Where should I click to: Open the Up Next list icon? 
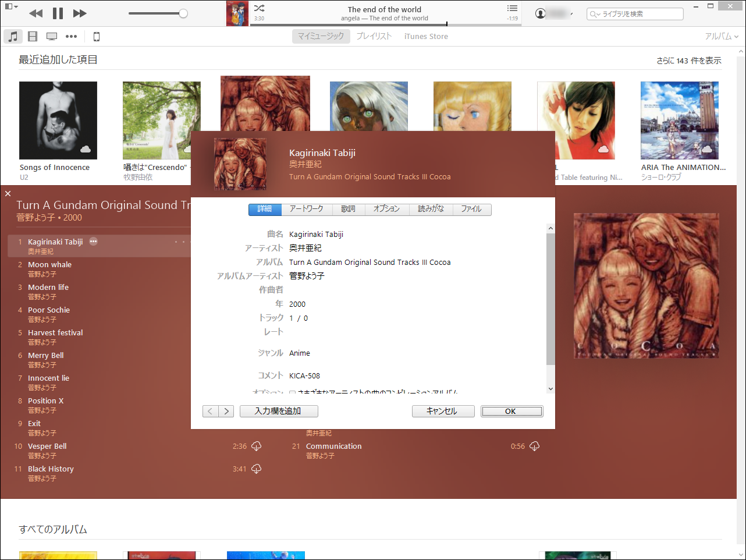512,9
